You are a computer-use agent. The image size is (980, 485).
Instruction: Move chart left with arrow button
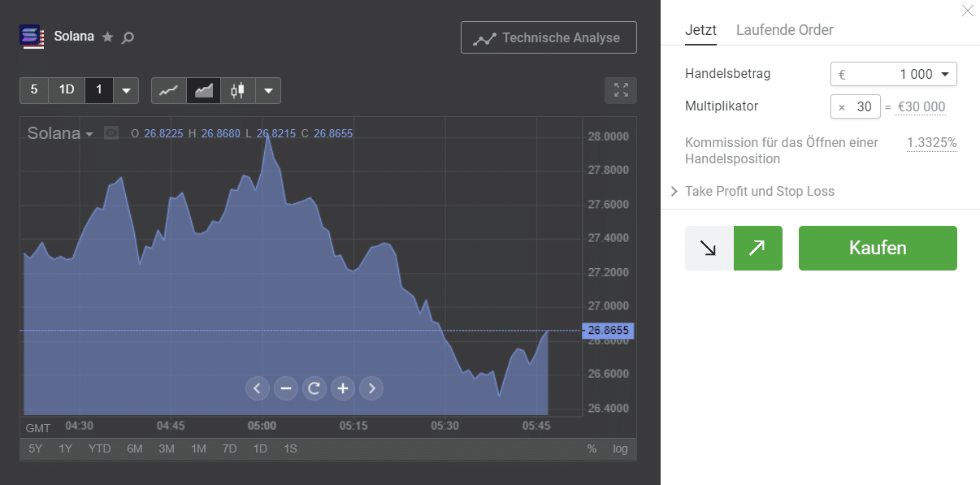[x=257, y=388]
